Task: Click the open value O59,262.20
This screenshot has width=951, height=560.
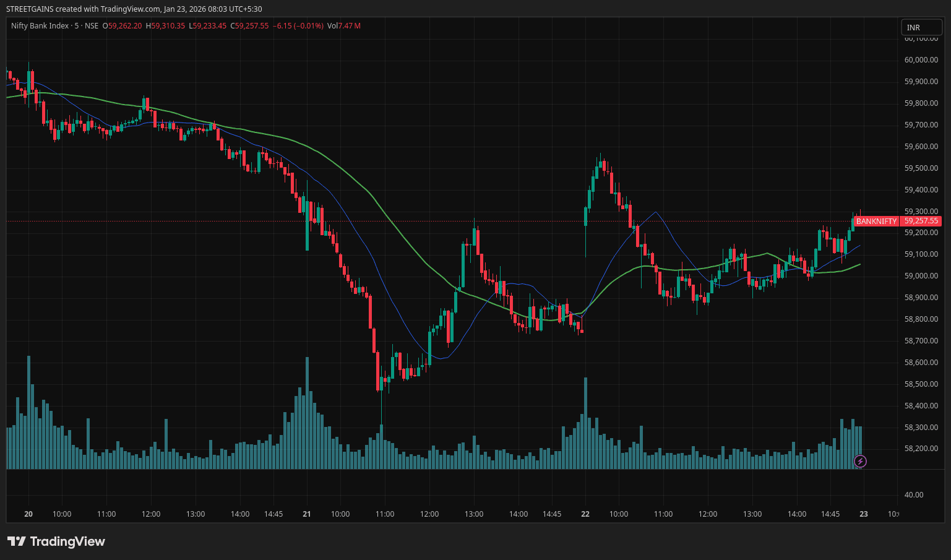Action: pyautogui.click(x=122, y=26)
